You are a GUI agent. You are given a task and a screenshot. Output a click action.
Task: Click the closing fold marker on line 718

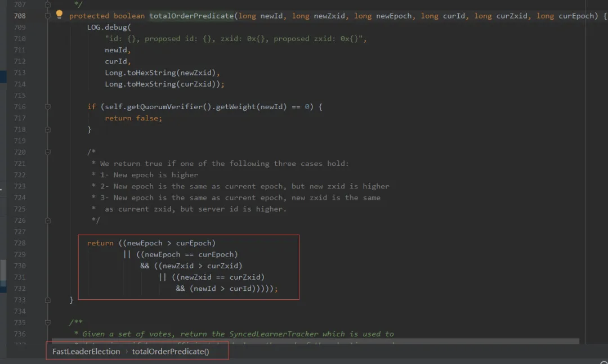tap(48, 129)
